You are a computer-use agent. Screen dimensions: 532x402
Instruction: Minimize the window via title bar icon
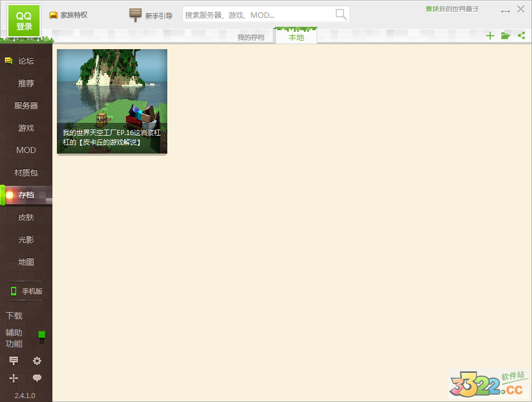click(506, 11)
